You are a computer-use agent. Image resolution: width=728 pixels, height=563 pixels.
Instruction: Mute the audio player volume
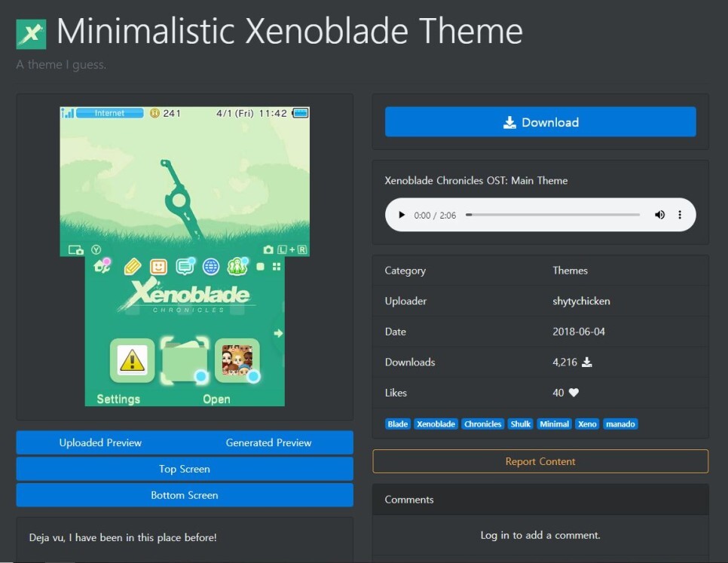pos(659,215)
